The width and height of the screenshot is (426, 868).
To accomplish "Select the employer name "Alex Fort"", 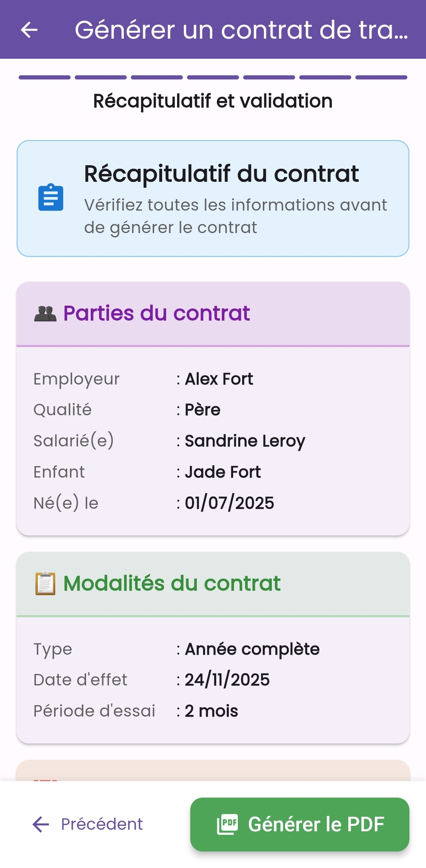I will coord(219,379).
